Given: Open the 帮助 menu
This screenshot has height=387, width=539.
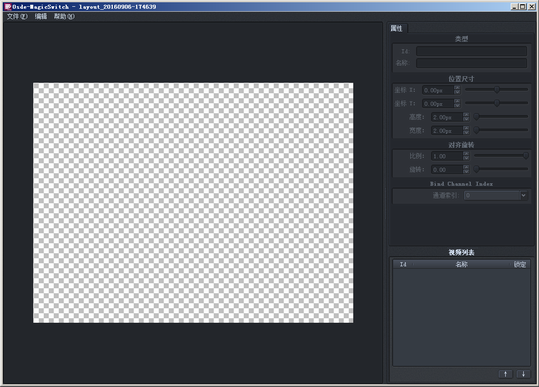Looking at the screenshot, I should coord(64,16).
